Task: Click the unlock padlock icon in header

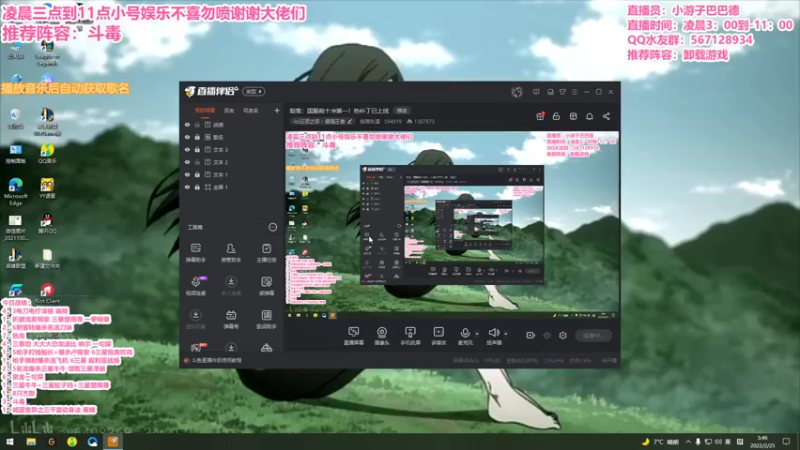Action: coord(556,116)
